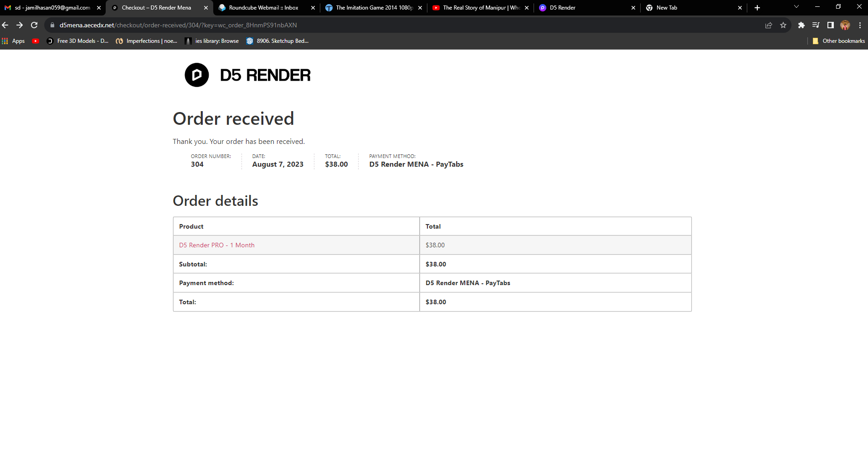Click the Subtotal: row label
The width and height of the screenshot is (868, 465).
[193, 264]
